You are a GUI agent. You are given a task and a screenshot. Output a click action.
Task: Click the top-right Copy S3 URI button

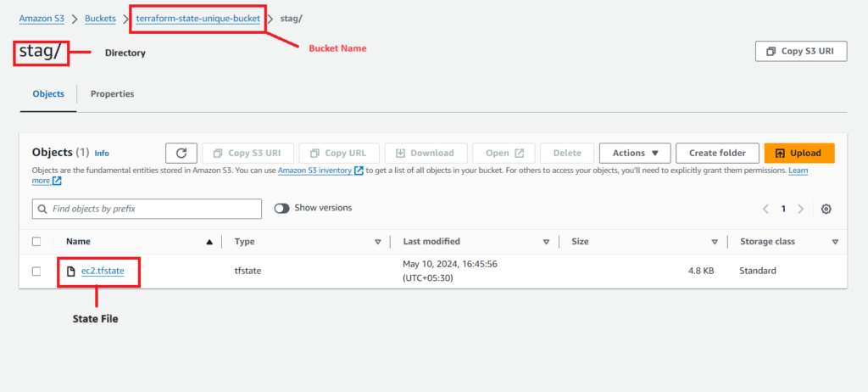coord(800,51)
